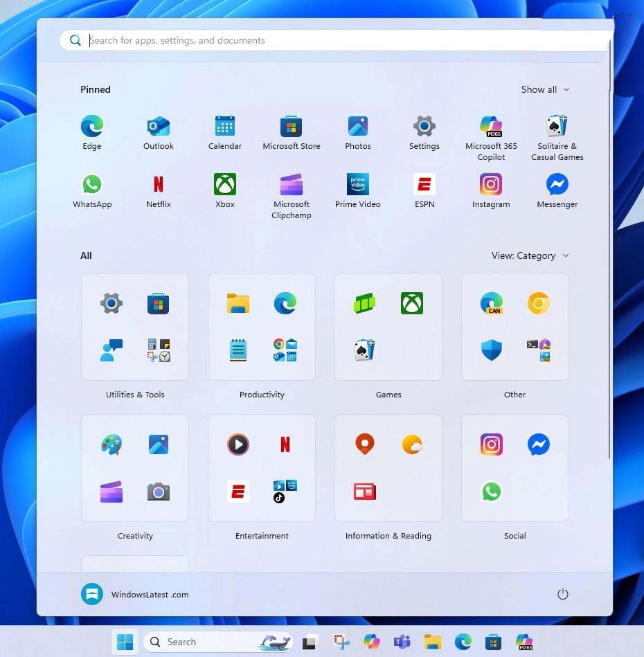The image size is (644, 657).
Task: Open the Utilities & Tools category folder
Action: tap(135, 327)
